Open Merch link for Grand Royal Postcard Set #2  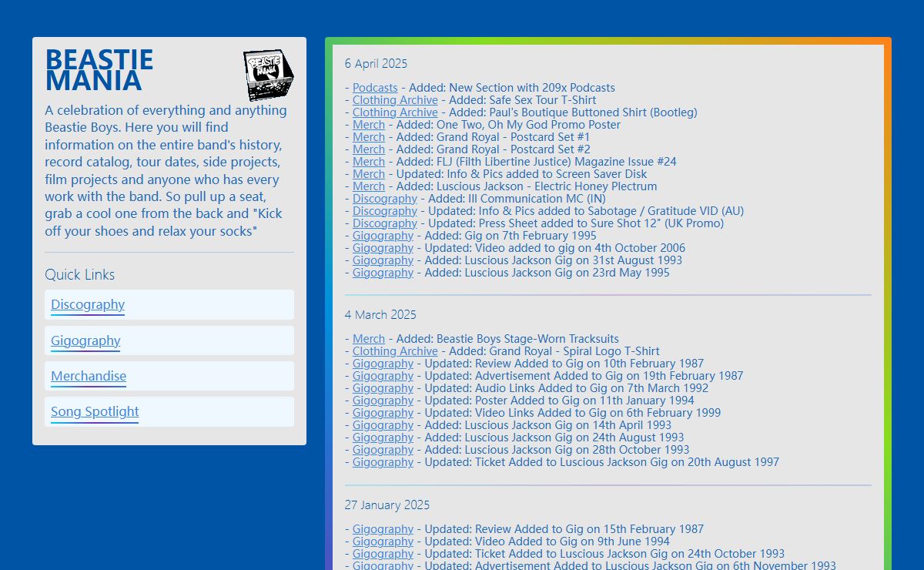[369, 149]
